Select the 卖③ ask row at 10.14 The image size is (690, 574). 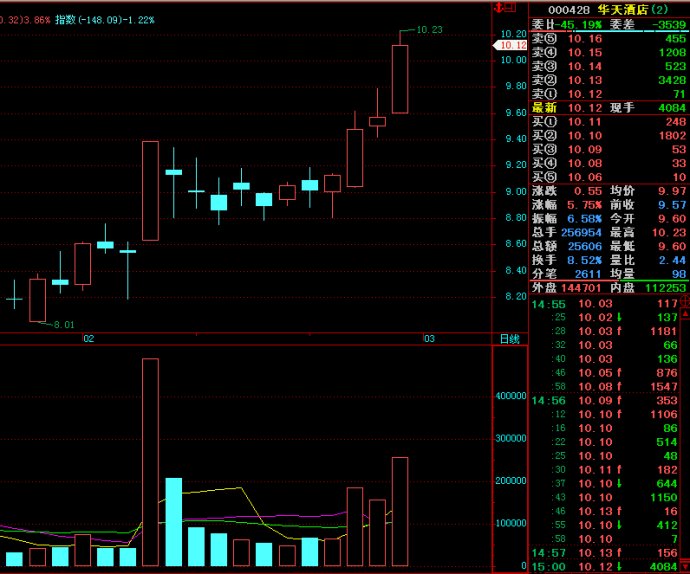(609, 66)
